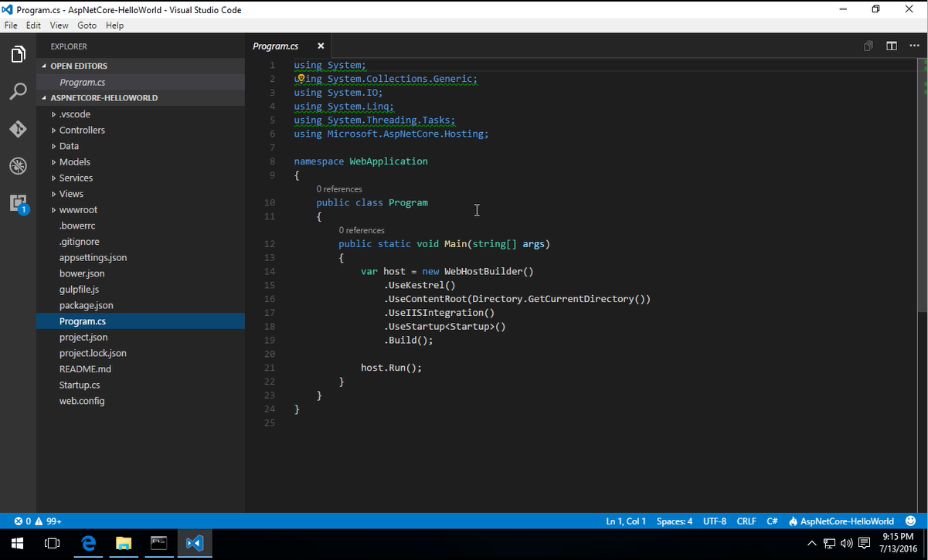Screen dimensions: 928x560
Task: Click the feedback smiley in status bar
Action: pos(911,521)
